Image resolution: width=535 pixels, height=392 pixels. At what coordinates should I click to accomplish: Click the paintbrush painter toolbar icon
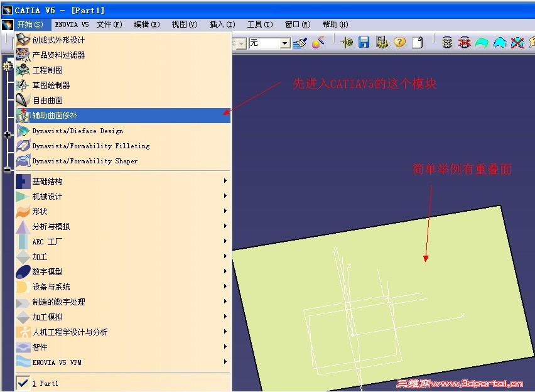300,43
